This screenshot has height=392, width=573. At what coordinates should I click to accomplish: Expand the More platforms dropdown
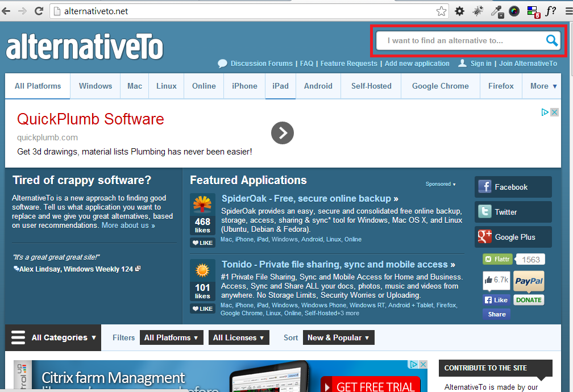click(543, 86)
